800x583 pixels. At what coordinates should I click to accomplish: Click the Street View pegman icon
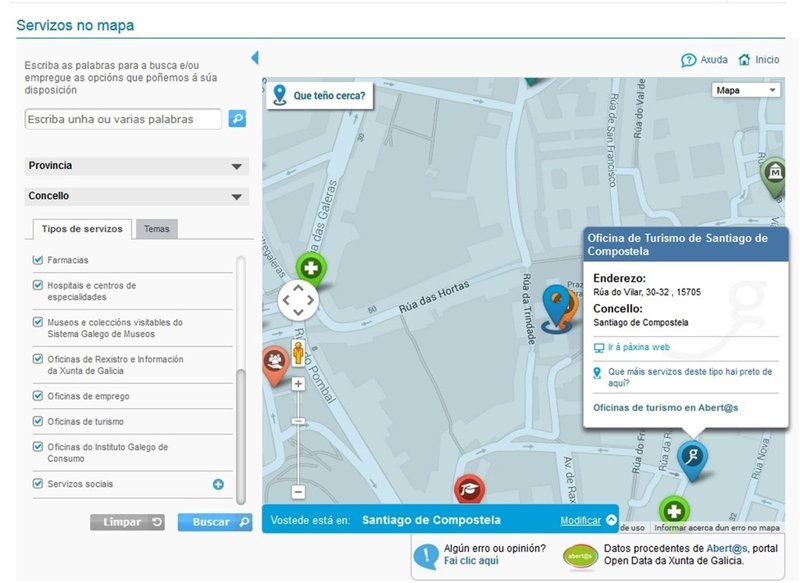298,352
